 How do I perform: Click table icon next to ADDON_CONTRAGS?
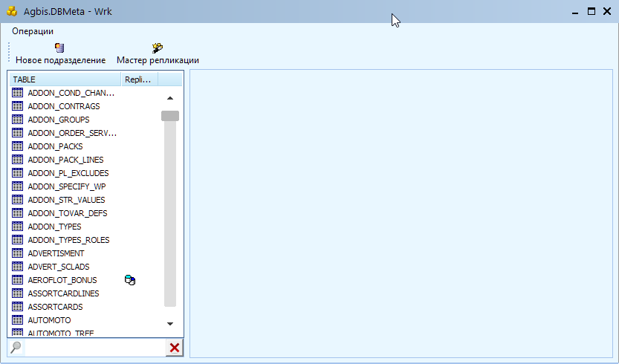pos(17,106)
